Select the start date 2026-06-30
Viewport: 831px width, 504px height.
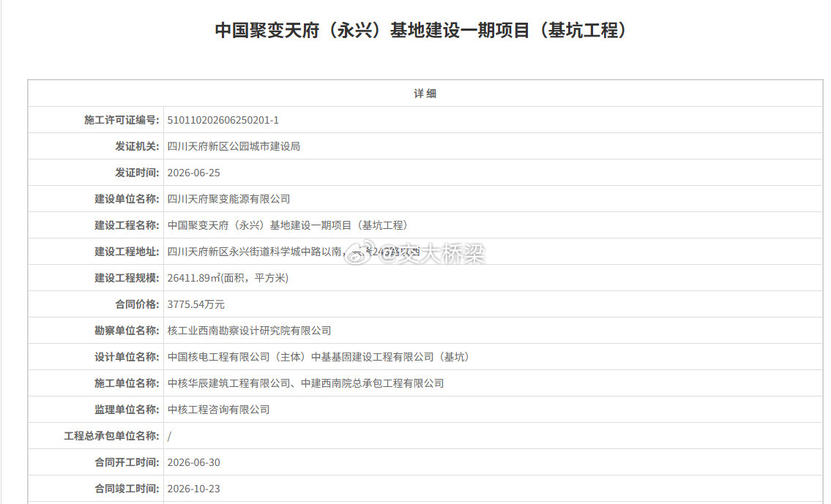pyautogui.click(x=193, y=463)
